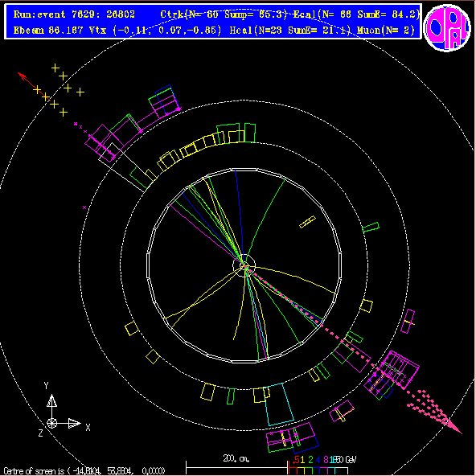Click the Ebeam value in header
Image resolution: width=476 pixels, height=476 pixels.
coord(48,31)
